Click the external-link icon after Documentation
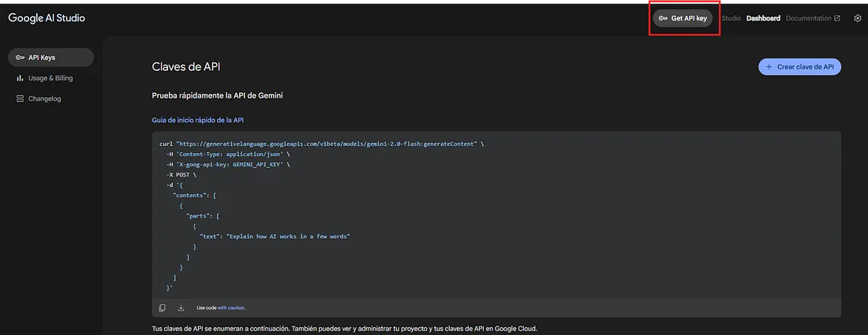Screen dimensions: 868x335 point(837,18)
